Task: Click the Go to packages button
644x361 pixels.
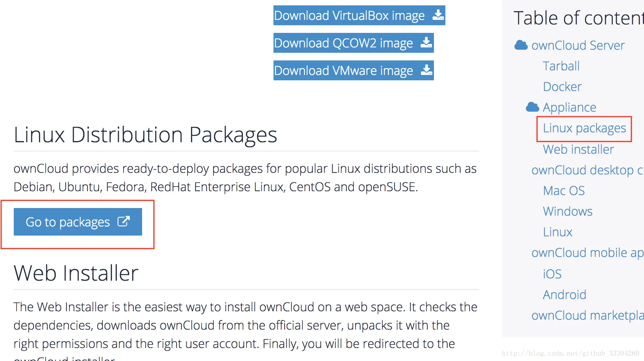Action: pyautogui.click(x=78, y=222)
